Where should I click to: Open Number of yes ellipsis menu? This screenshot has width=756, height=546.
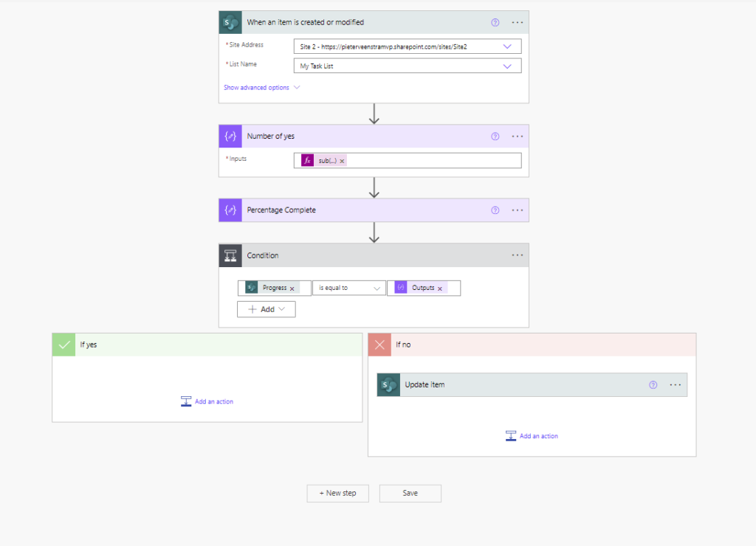click(518, 136)
